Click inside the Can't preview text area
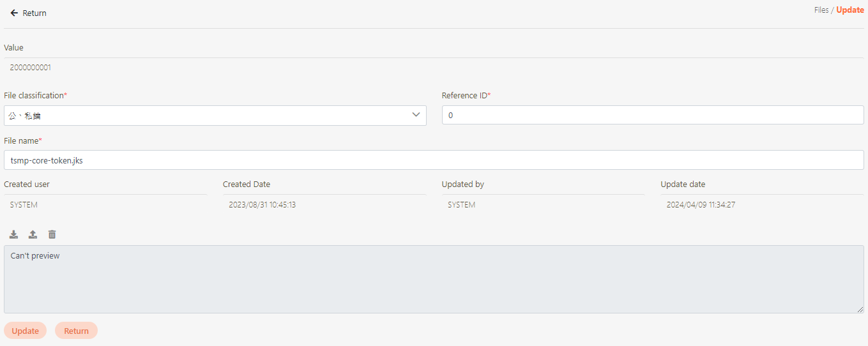868x346 pixels. 434,279
